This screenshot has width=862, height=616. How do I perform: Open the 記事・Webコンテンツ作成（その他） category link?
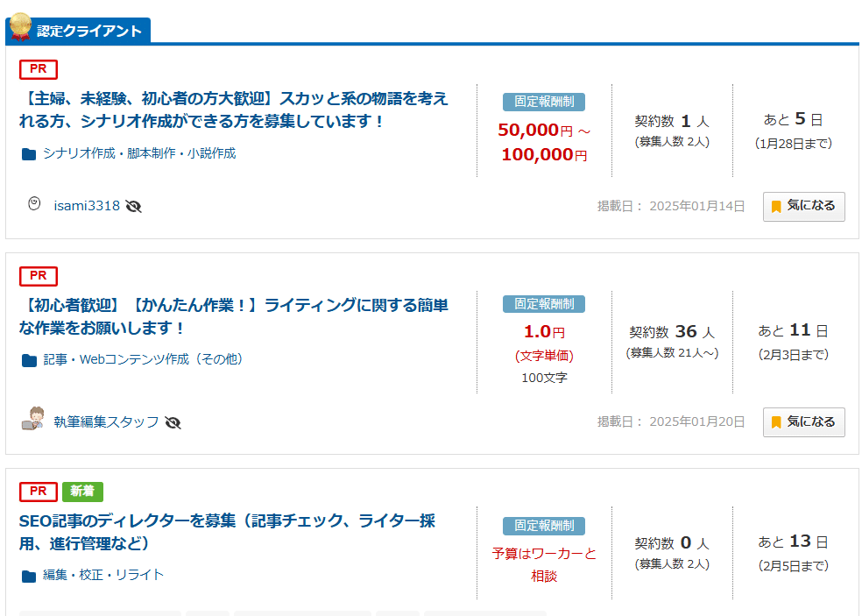point(143,359)
